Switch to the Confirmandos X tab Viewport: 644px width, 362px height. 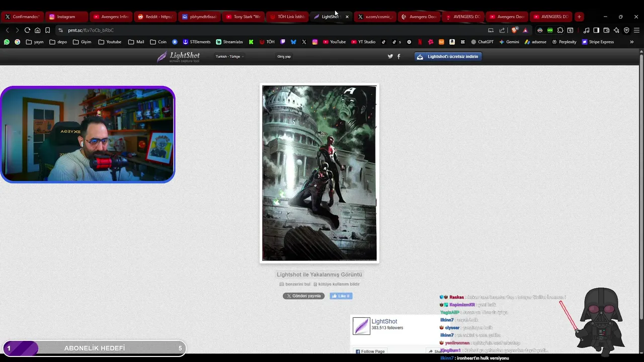click(x=22, y=17)
